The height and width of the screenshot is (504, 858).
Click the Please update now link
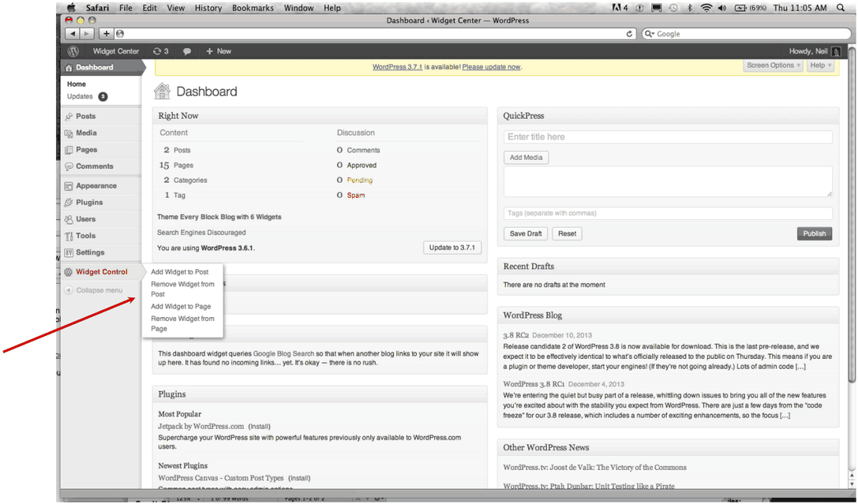[x=491, y=67]
